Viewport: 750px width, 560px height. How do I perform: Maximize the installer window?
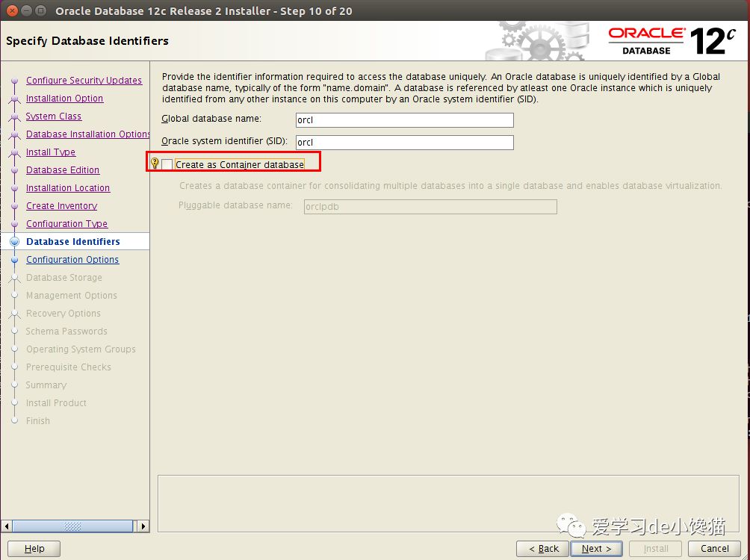[x=40, y=10]
